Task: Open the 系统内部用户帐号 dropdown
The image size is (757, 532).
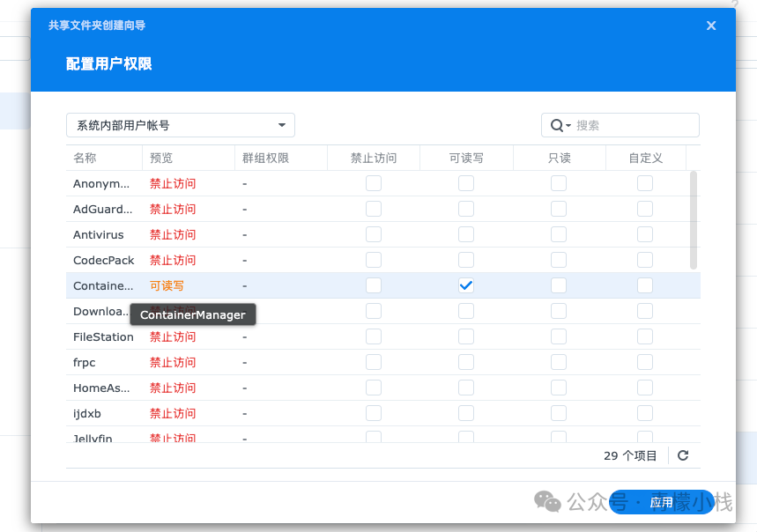Action: point(180,125)
